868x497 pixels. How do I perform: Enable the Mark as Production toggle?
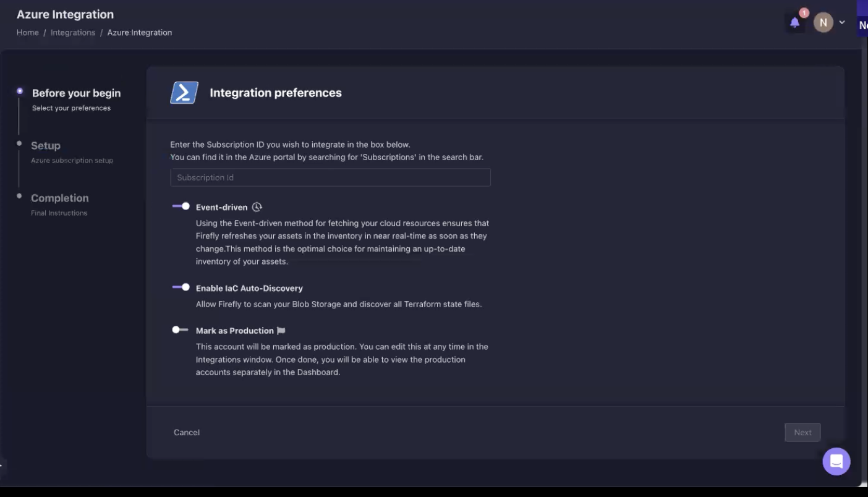point(180,330)
